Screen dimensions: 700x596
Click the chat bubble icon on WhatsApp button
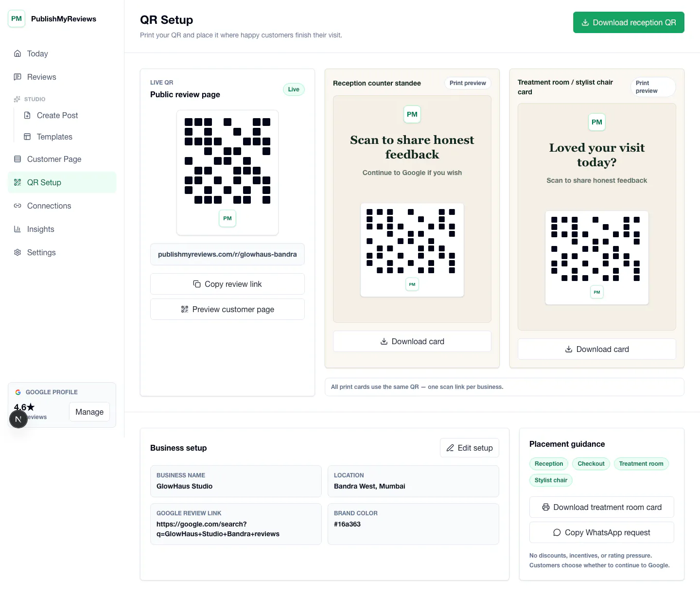(x=557, y=532)
